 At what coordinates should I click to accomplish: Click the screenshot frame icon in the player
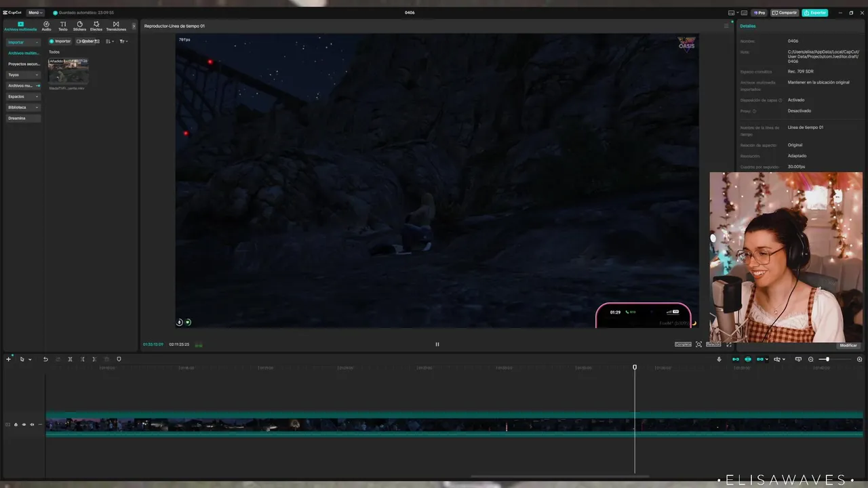698,344
